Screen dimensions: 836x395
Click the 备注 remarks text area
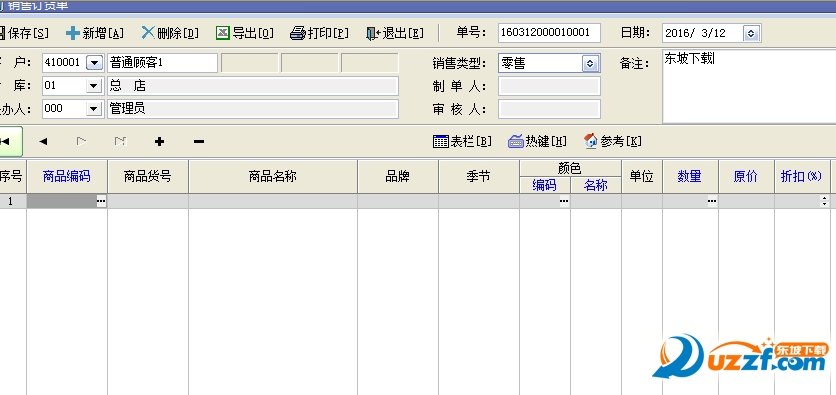coord(749,86)
